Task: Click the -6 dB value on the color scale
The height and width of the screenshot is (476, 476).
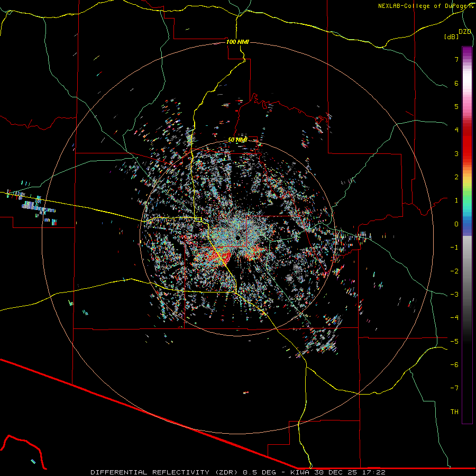Action: (454, 365)
